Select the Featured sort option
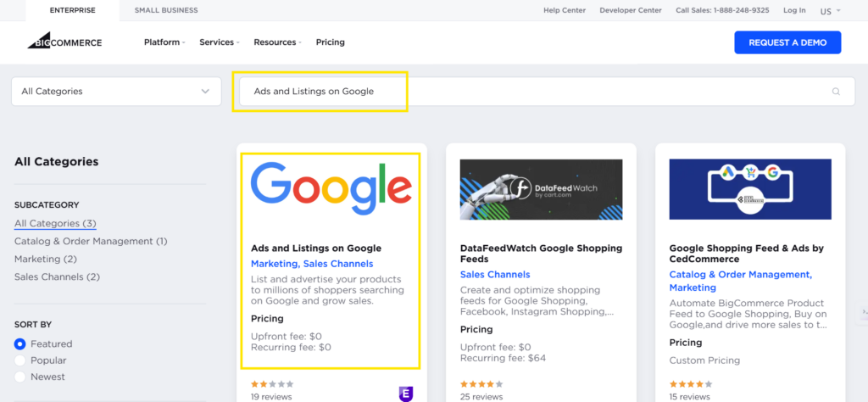This screenshot has width=868, height=402. click(20, 343)
